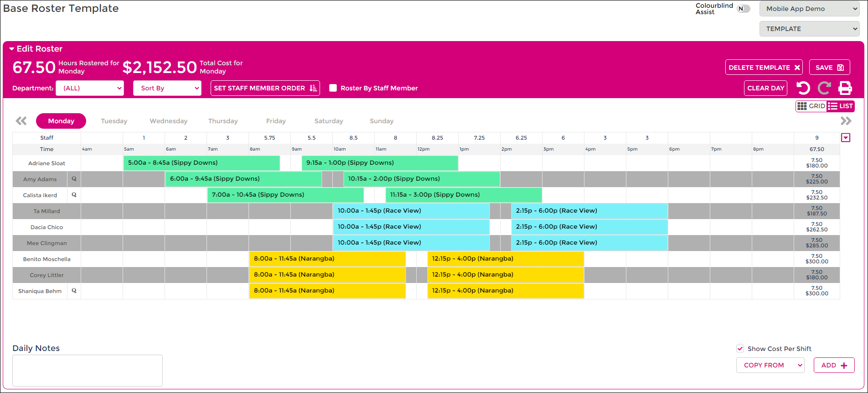Screen dimensions: 868x393
Task: Select Dacia Chico's 2:15p - 6:00p shift
Action: 589,227
